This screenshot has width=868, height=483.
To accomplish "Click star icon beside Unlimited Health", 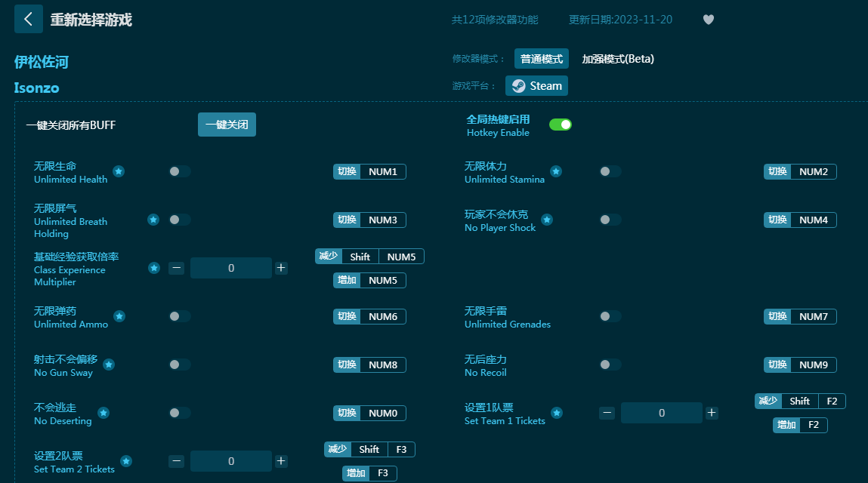I will [x=119, y=171].
